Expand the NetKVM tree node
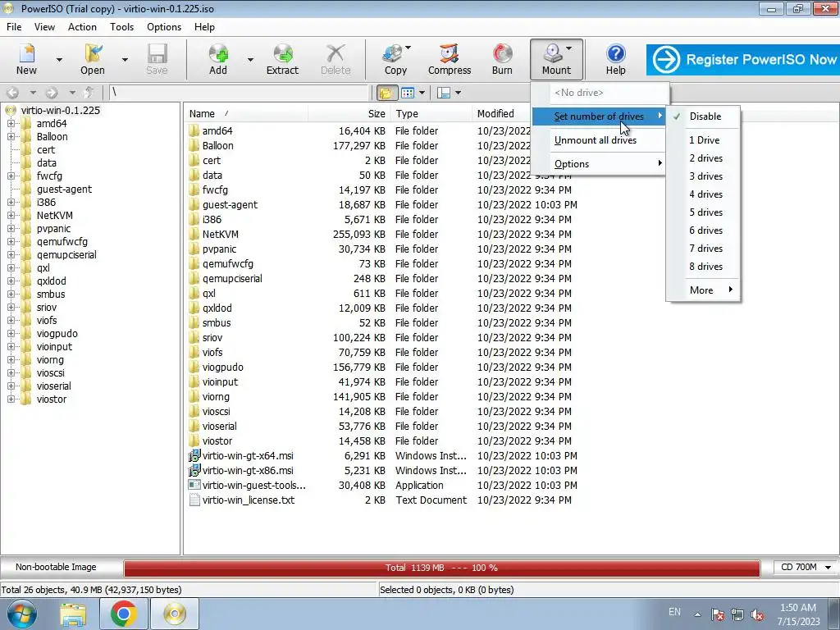The image size is (840, 630). click(11, 216)
